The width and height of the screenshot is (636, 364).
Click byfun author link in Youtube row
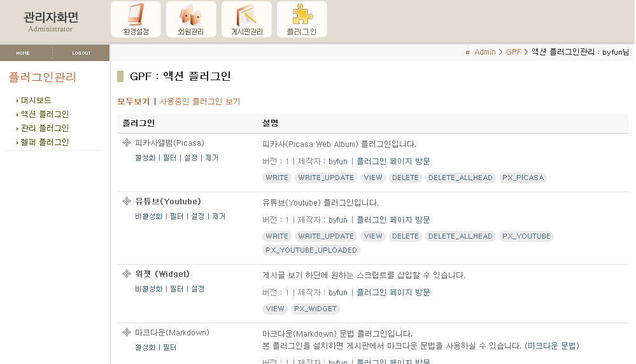(338, 220)
